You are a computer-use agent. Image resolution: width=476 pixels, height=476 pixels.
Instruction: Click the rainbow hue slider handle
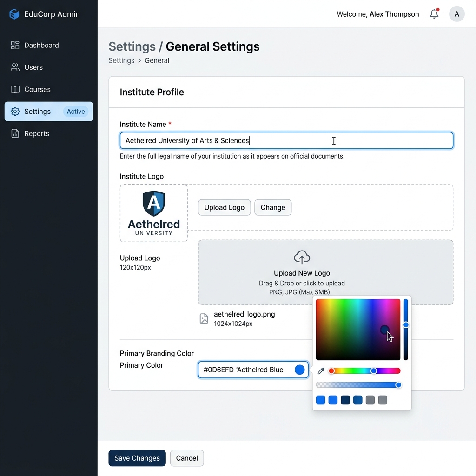(x=374, y=370)
